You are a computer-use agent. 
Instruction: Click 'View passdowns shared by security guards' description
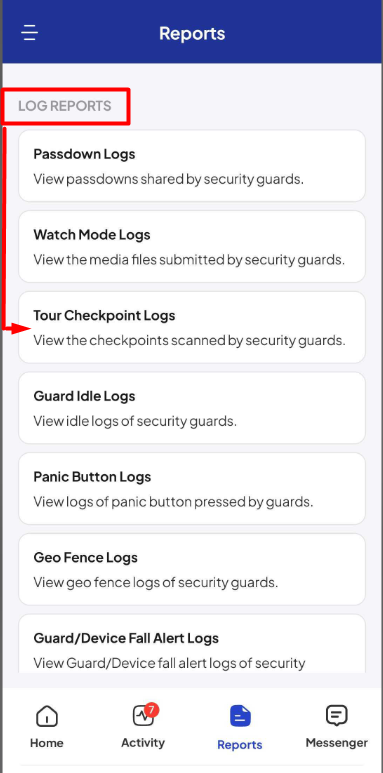pos(169,179)
